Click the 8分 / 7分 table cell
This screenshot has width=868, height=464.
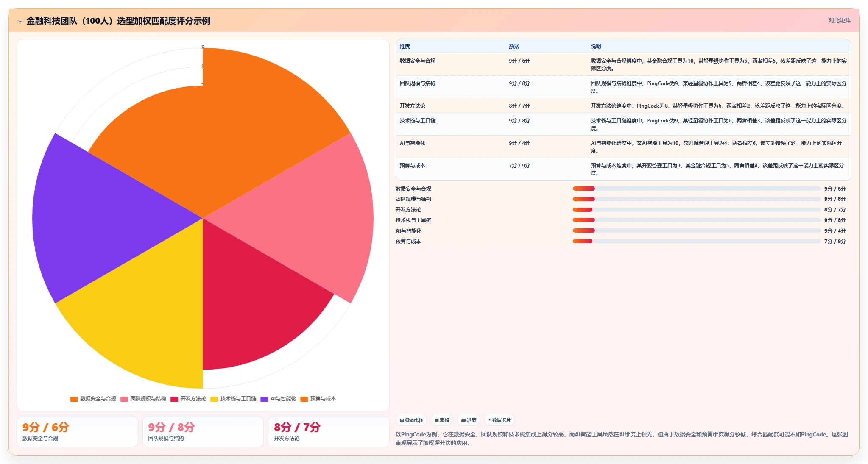(519, 106)
